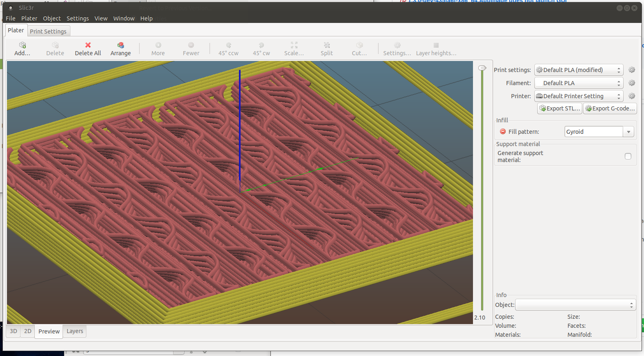Switch to the 3D view tab
This screenshot has width=644, height=356.
pos(14,331)
